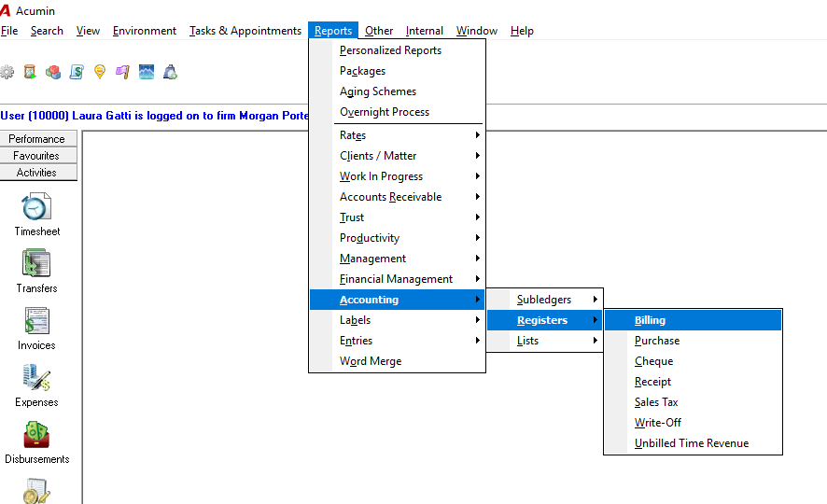The image size is (827, 504).
Task: Open the View menu
Action: click(x=88, y=31)
